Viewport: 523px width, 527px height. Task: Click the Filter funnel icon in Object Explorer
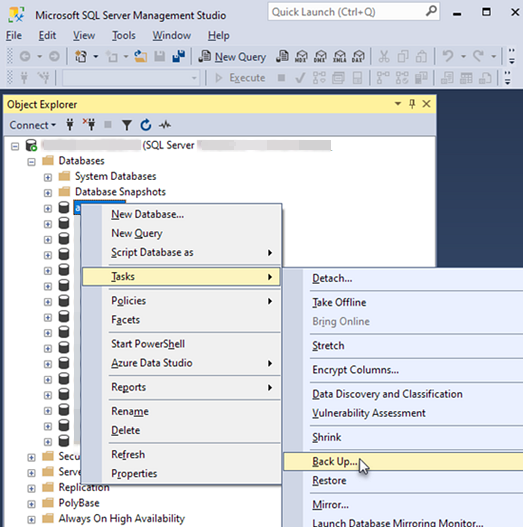[x=127, y=125]
